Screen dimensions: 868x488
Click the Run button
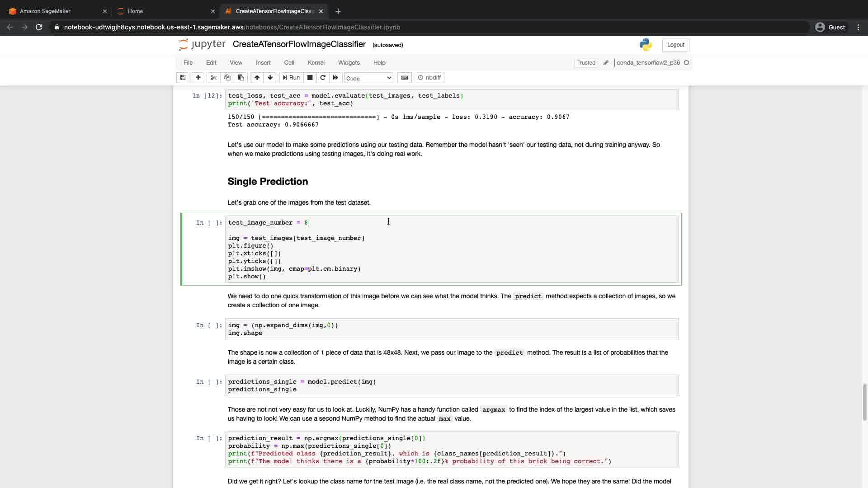point(291,78)
